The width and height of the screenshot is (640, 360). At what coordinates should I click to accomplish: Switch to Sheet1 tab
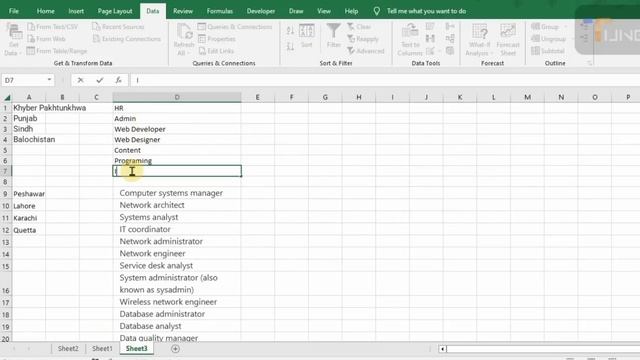coord(102,349)
